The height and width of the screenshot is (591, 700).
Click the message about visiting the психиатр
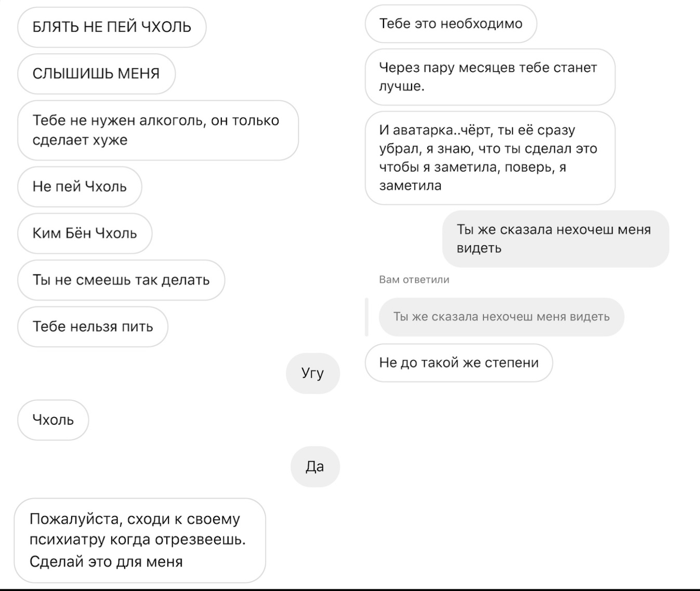click(x=140, y=541)
